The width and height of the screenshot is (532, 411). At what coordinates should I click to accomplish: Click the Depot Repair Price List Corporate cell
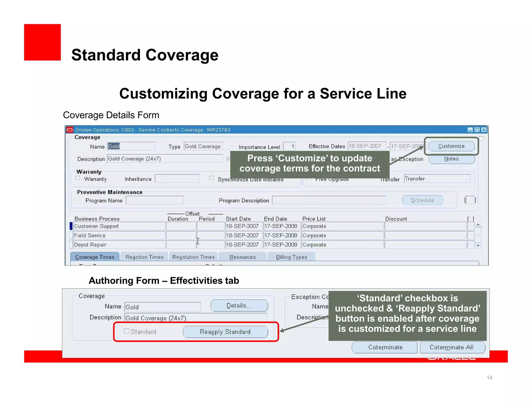tap(342, 244)
